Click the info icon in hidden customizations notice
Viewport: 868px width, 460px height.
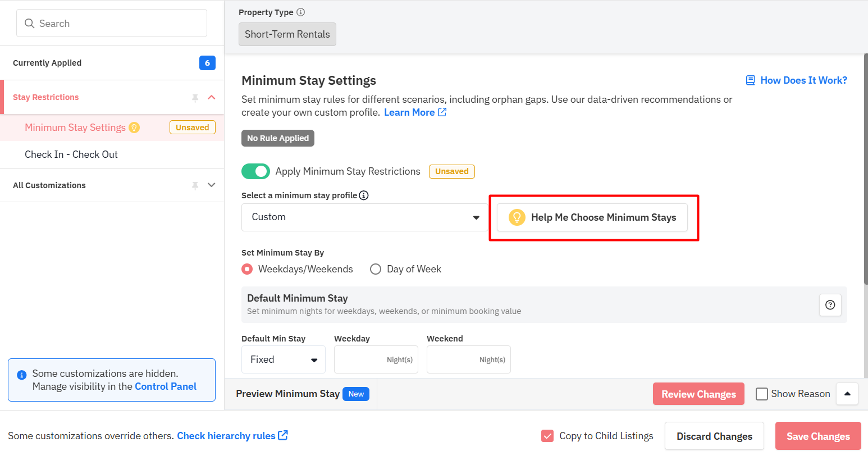coord(22,375)
